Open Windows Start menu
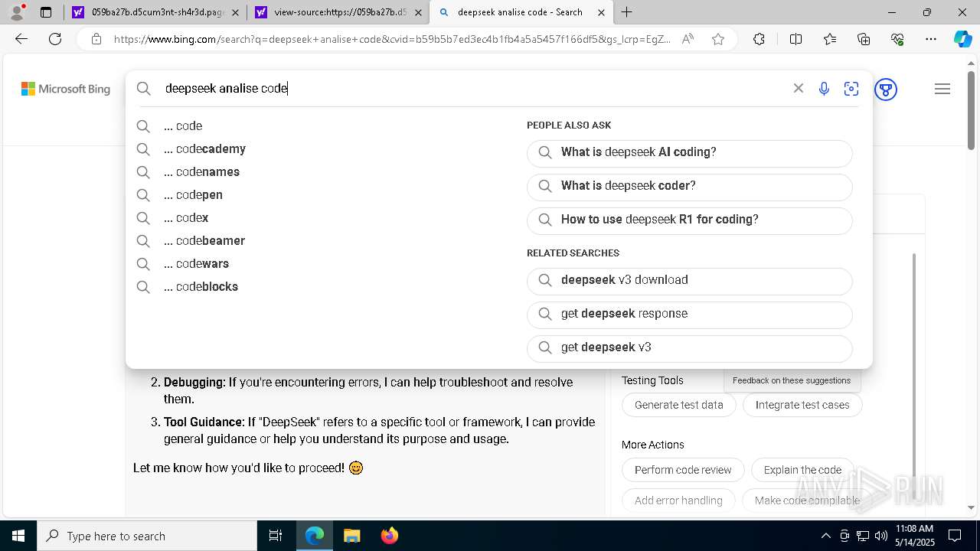 18,536
